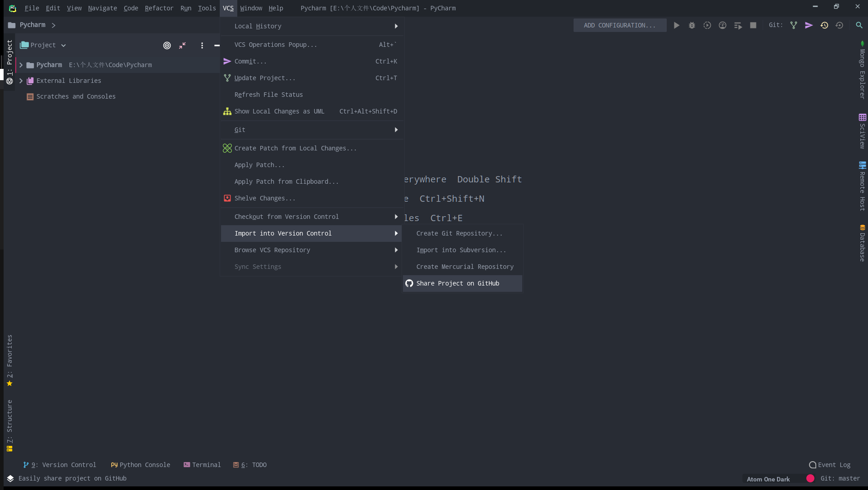This screenshot has width=868, height=490.
Task: Click the tool windows quick-access icon in status bar
Action: [x=10, y=478]
